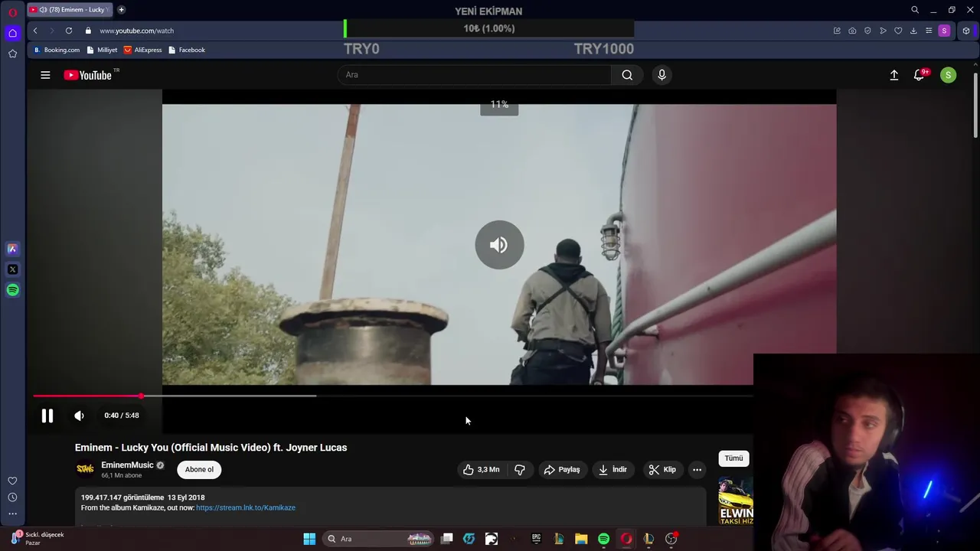Open the bookmarks star in Opera sidebar
980x551 pixels.
click(x=12, y=54)
